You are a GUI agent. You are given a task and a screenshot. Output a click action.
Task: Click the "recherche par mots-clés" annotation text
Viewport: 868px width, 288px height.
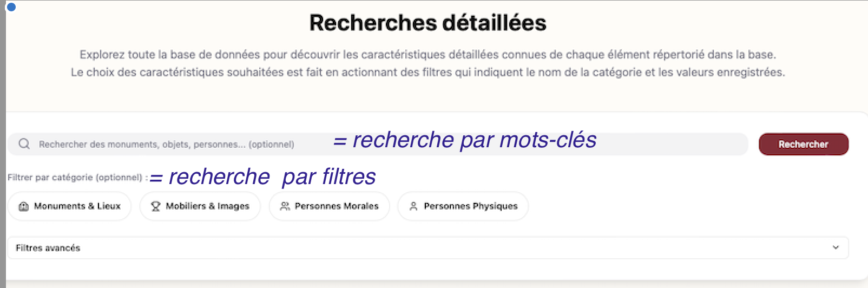pyautogui.click(x=465, y=140)
